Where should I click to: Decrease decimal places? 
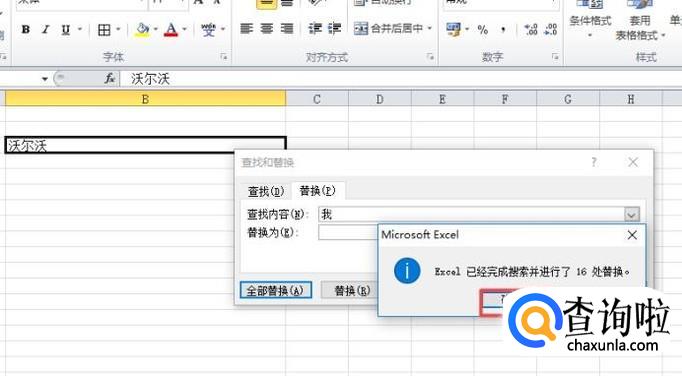click(x=551, y=30)
